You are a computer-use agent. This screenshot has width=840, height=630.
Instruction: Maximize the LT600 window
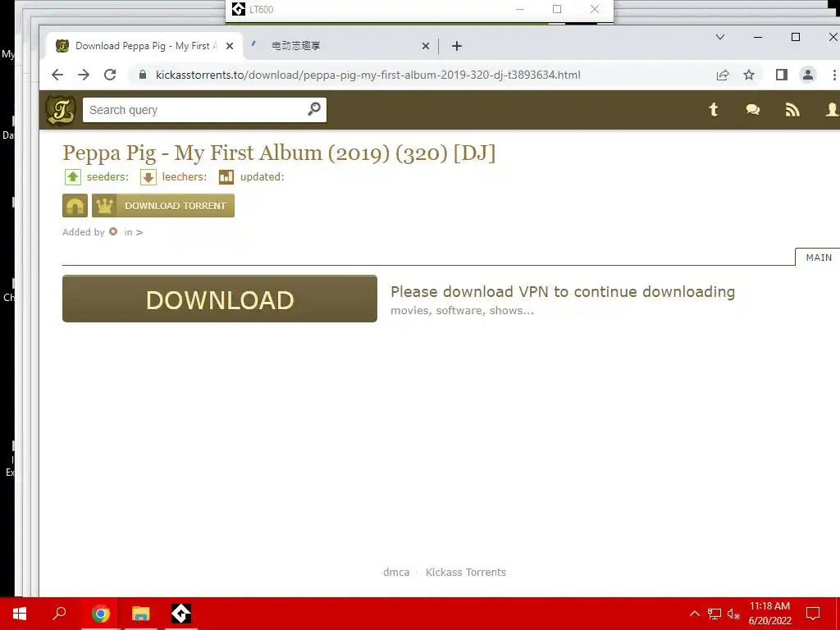[557, 9]
